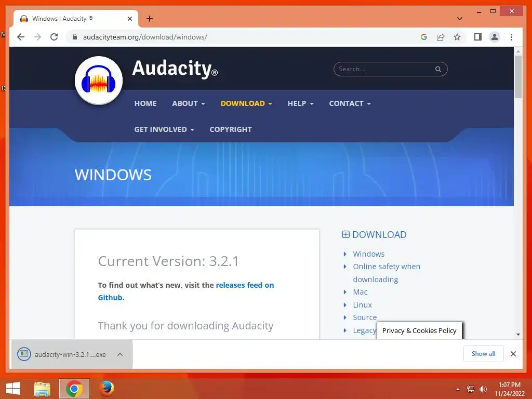Open the Source download link
Screen dimensions: 532x399
365,317
